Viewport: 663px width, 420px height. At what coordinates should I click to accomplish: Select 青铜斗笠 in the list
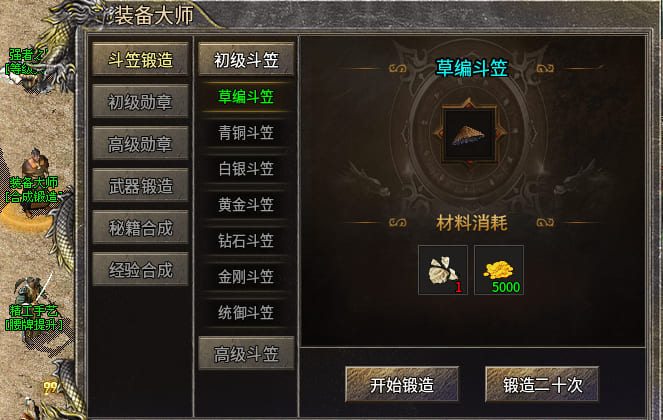point(246,133)
